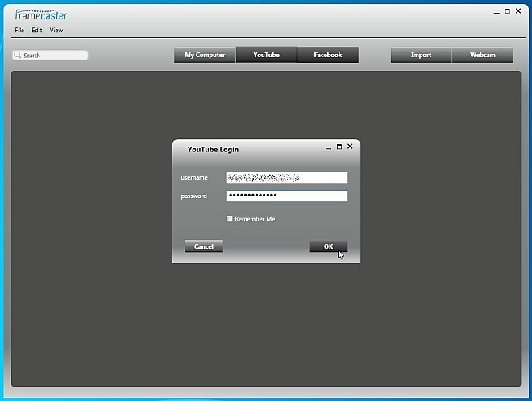Confirm login with the OK button
The image size is (532, 401).
(x=328, y=246)
